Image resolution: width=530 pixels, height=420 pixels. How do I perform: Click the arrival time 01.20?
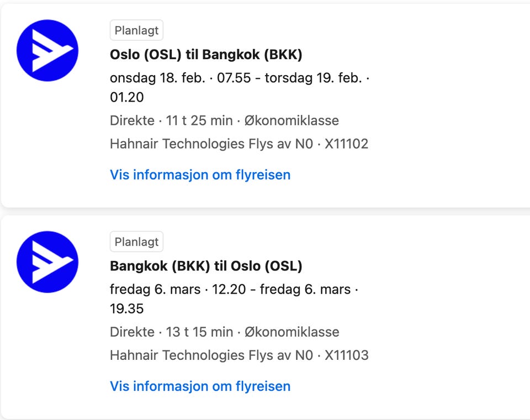127,98
